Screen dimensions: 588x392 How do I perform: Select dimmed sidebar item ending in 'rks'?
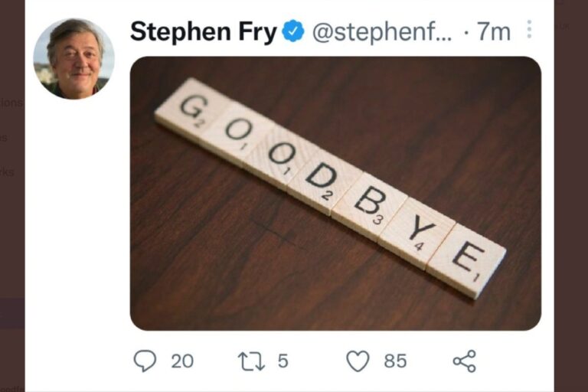7,171
